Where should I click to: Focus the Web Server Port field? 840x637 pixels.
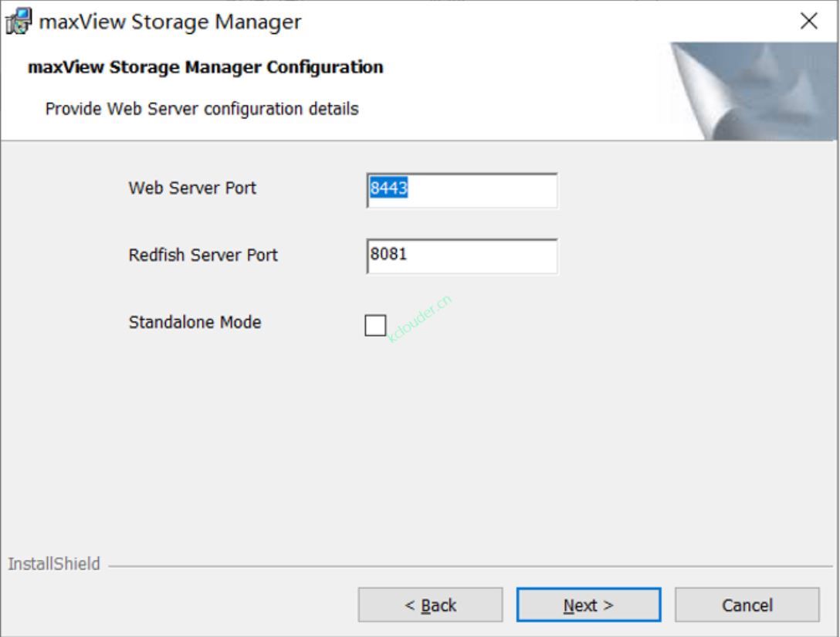[462, 190]
